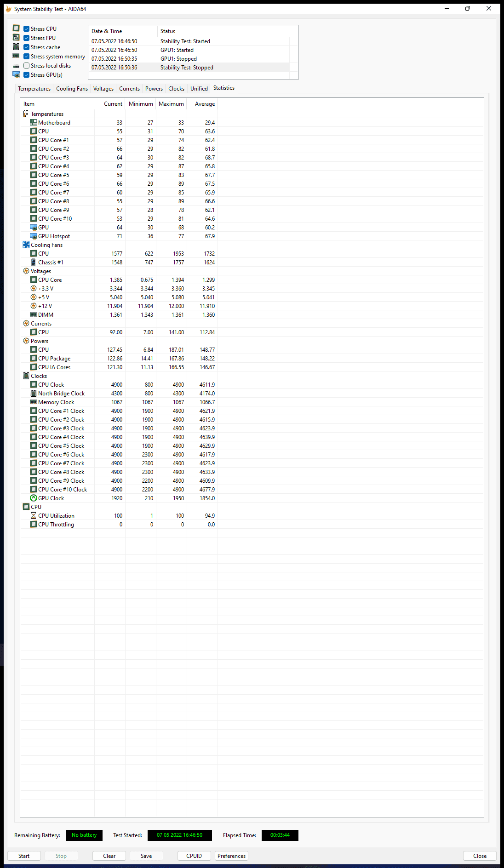Sort by the Maximum column header
The height and width of the screenshot is (868, 504).
[172, 104]
